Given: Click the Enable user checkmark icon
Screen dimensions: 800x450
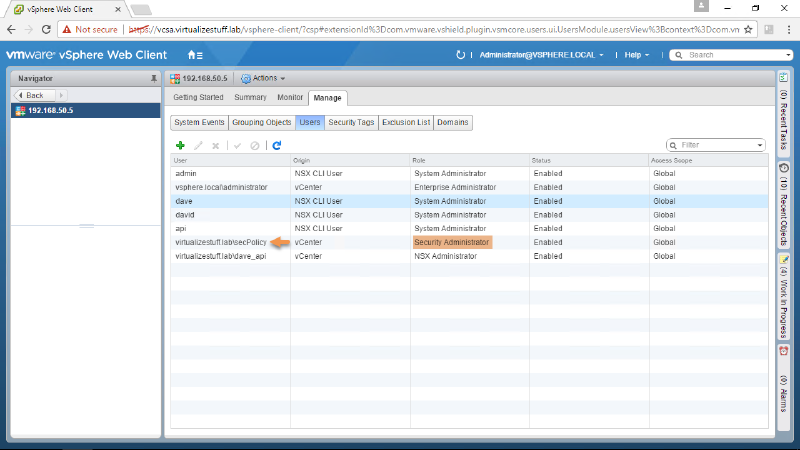Looking at the screenshot, I should pyautogui.click(x=237, y=145).
